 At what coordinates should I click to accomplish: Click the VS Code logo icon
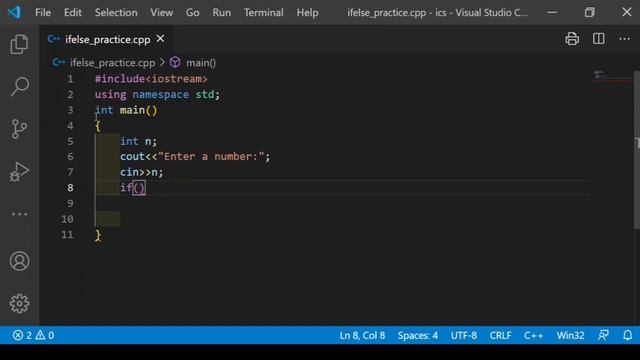(x=14, y=12)
